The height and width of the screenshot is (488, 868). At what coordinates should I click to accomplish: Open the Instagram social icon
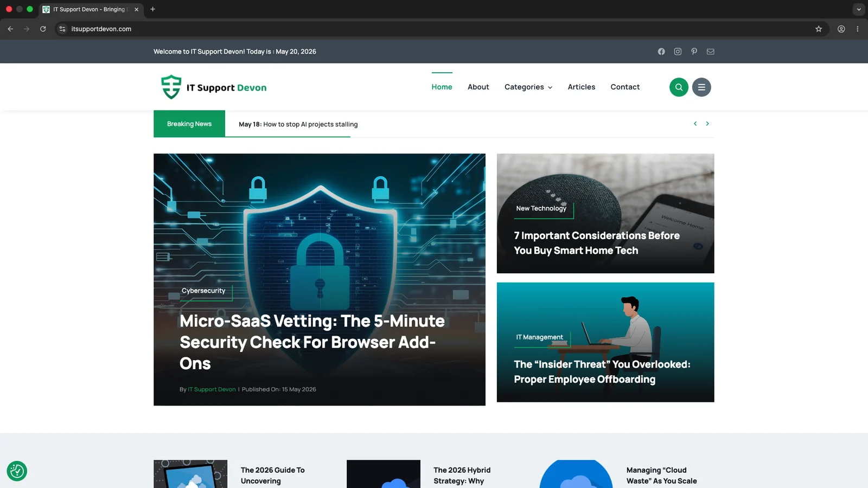click(678, 52)
